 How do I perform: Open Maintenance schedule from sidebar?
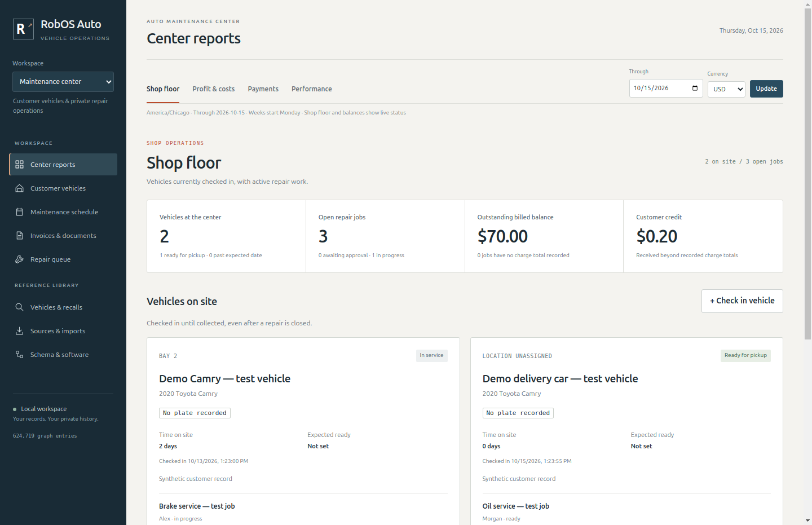click(x=63, y=212)
